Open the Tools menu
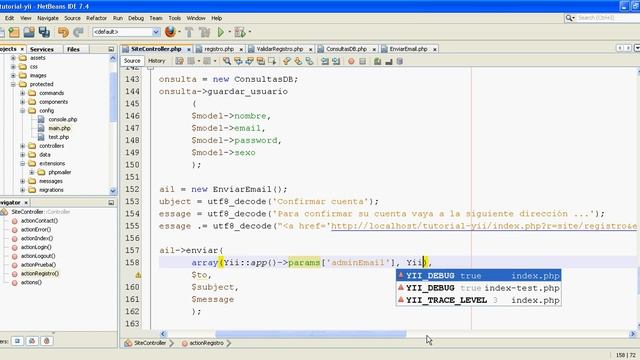This screenshot has height=360, width=640. click(x=174, y=18)
